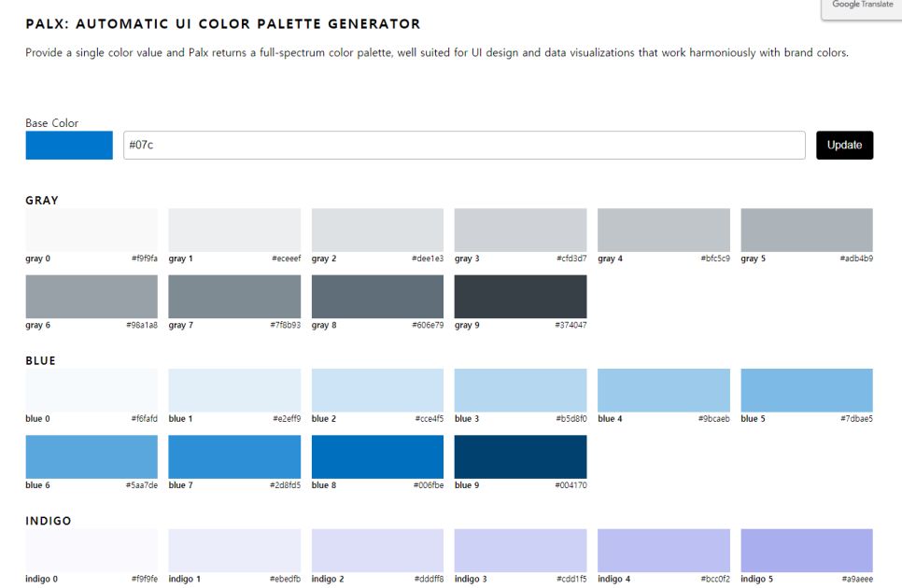The height and width of the screenshot is (588, 902).
Task: Open the Google Translate popup
Action: (862, 8)
